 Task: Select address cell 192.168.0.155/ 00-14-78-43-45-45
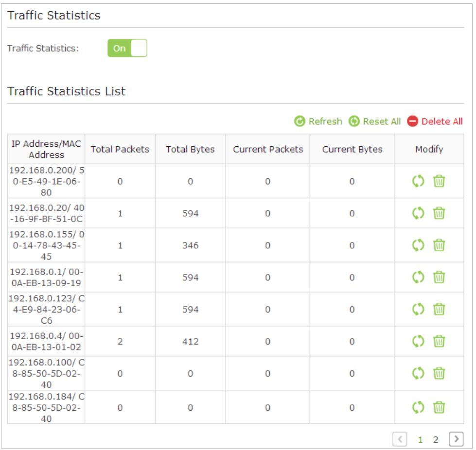point(46,245)
